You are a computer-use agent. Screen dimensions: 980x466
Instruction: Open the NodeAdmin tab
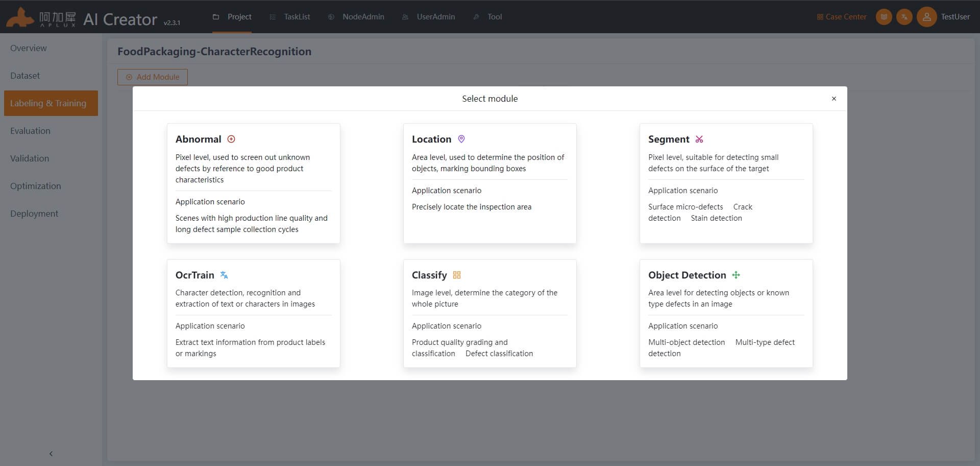[356, 17]
